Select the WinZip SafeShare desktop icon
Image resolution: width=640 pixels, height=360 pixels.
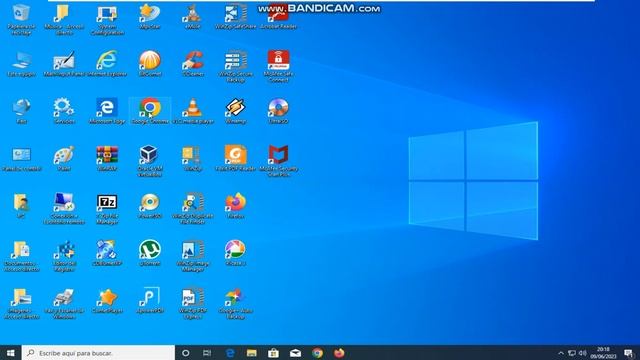236,16
